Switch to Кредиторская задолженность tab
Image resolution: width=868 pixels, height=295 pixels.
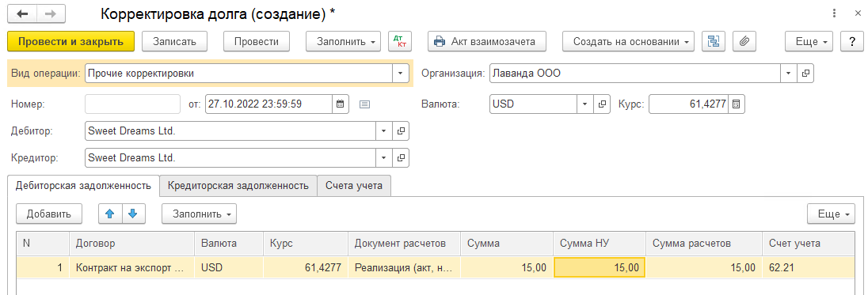tap(238, 186)
